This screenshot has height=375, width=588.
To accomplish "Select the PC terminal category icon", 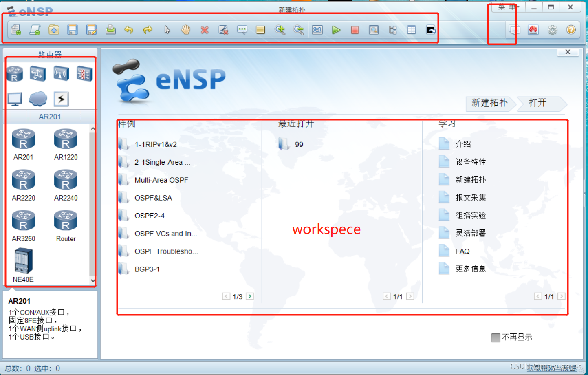I will tap(14, 99).
